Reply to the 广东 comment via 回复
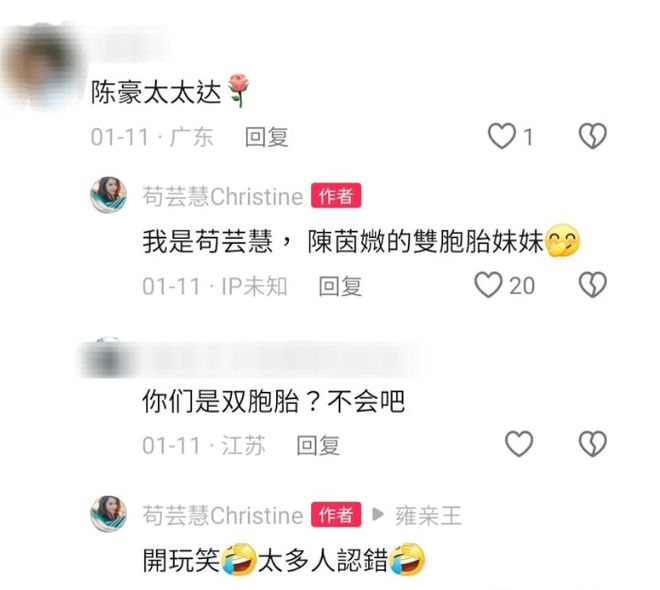This screenshot has height=590, width=660. (x=266, y=137)
